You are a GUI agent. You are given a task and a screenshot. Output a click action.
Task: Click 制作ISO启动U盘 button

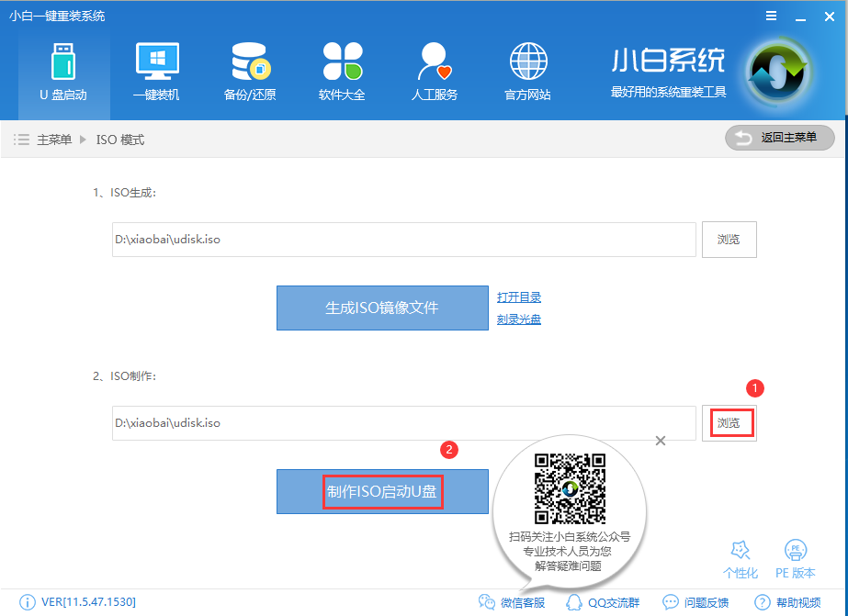pos(382,492)
